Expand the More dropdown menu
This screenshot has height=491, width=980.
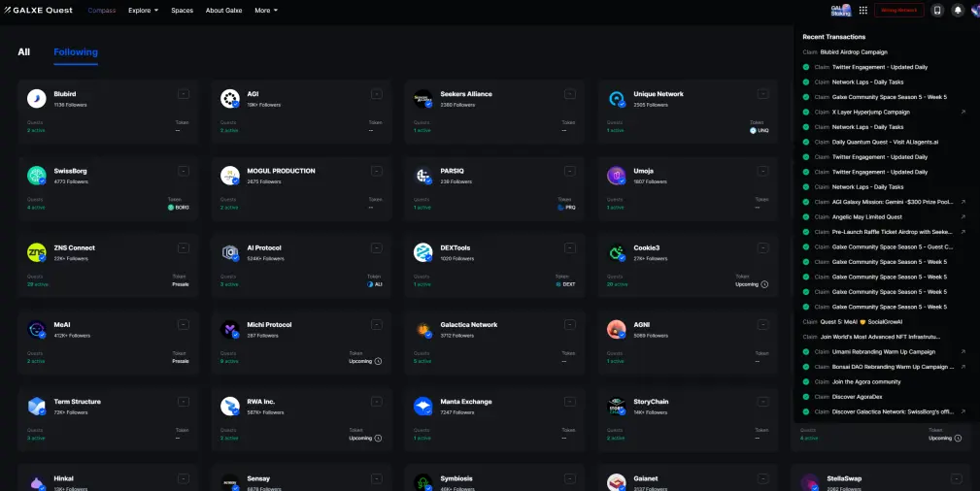(265, 10)
